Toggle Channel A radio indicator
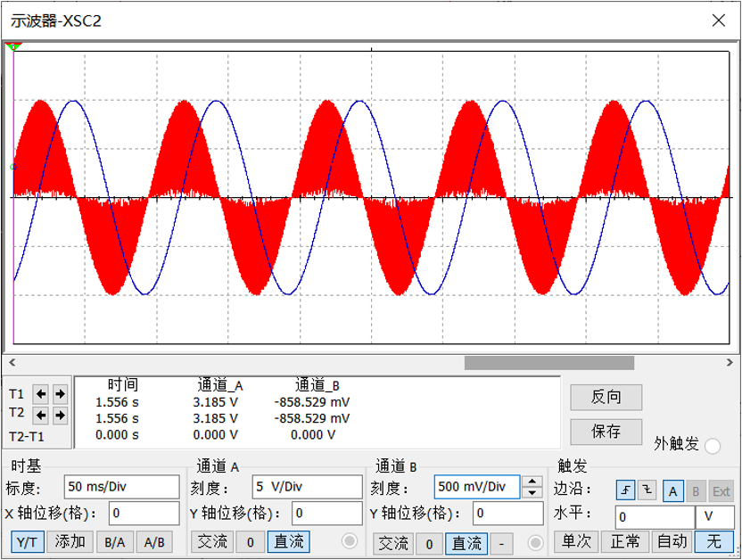742x560 pixels. (350, 541)
